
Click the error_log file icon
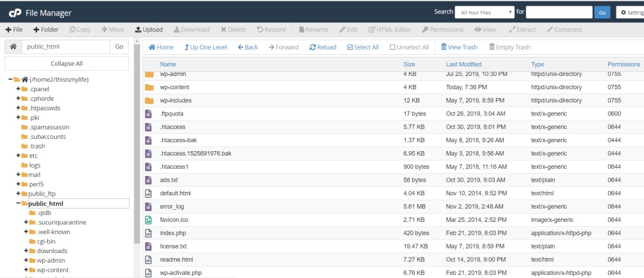coord(148,206)
